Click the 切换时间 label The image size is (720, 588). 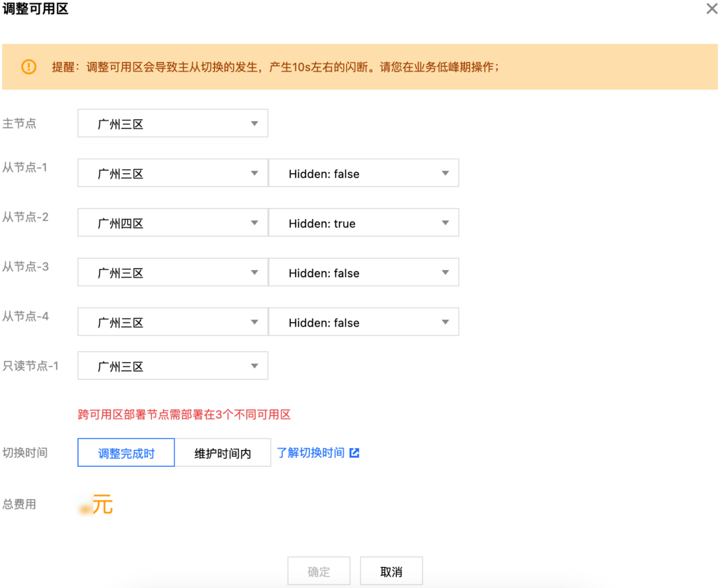tap(25, 453)
